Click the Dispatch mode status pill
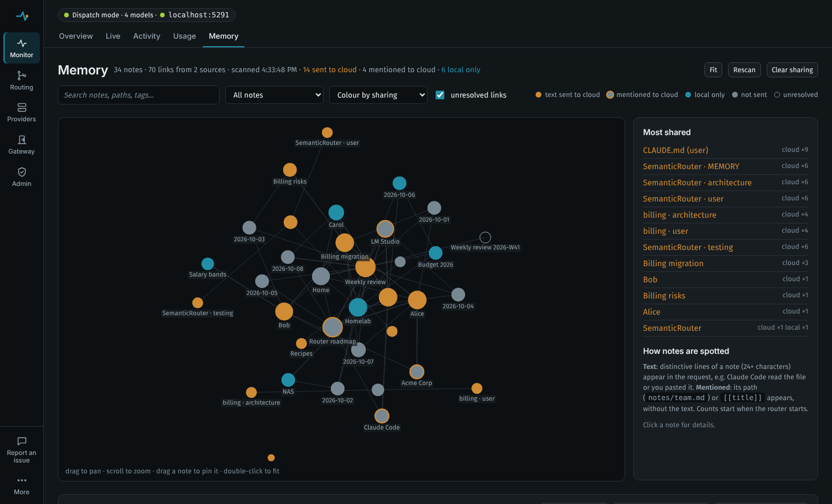 coord(147,15)
